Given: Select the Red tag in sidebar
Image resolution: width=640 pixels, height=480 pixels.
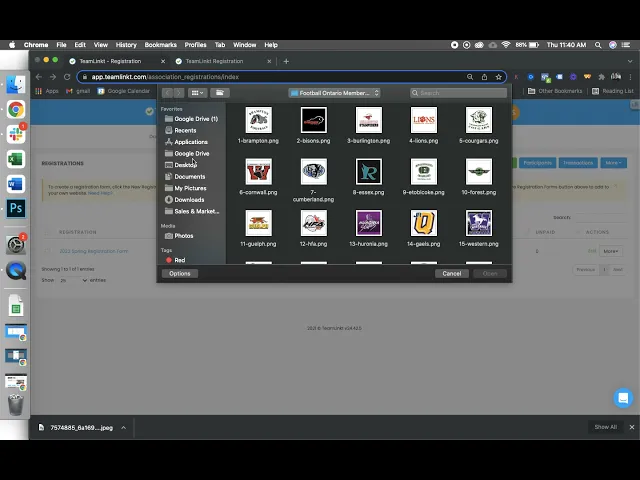Looking at the screenshot, I should (x=176, y=260).
